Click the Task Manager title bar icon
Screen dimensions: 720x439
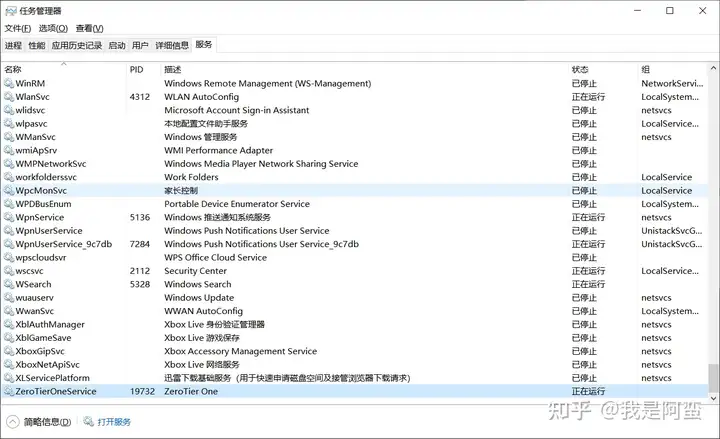(11, 11)
